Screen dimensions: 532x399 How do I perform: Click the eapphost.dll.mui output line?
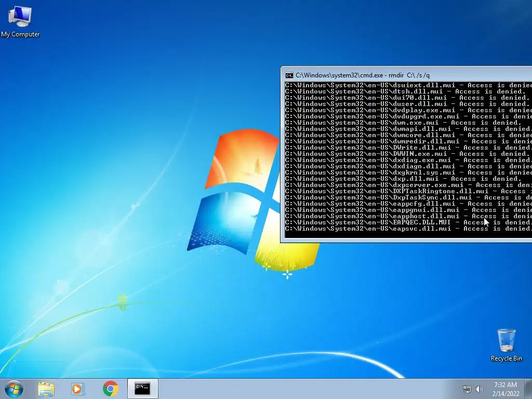coord(408,216)
